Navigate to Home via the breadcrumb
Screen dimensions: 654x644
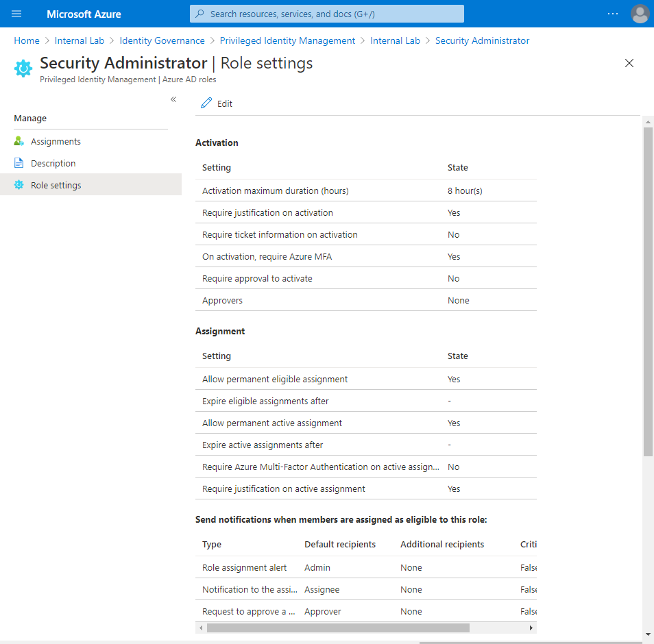pyautogui.click(x=27, y=40)
